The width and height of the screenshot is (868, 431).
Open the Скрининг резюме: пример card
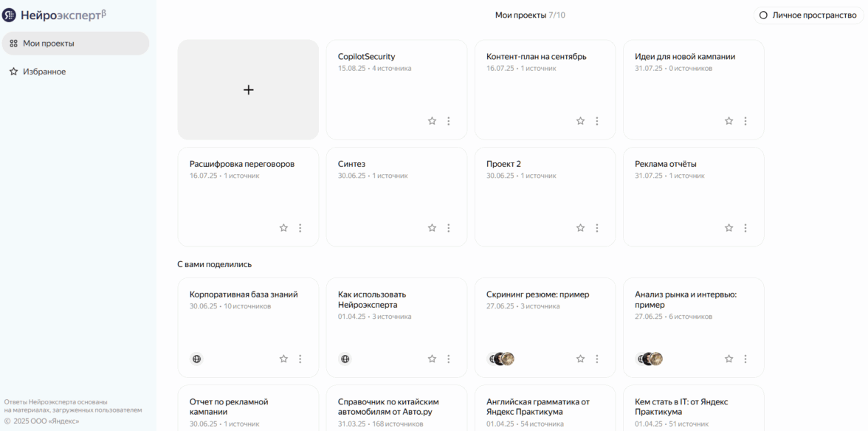545,328
